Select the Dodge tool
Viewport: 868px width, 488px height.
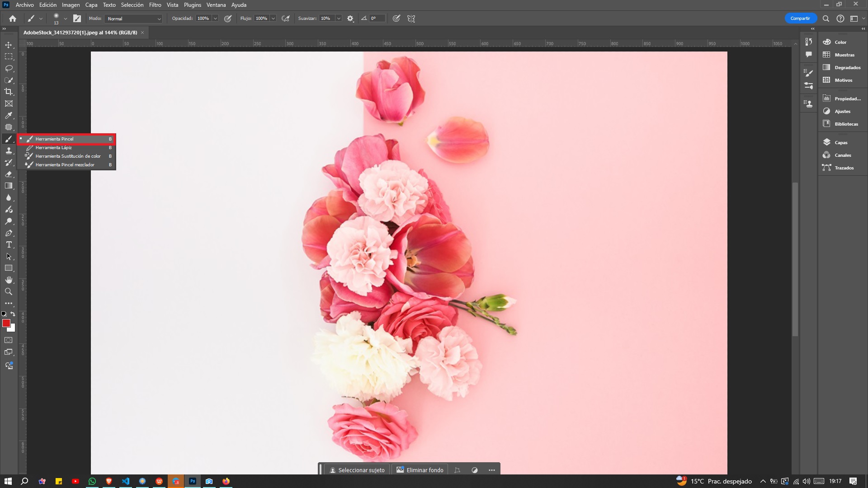tap(9, 221)
